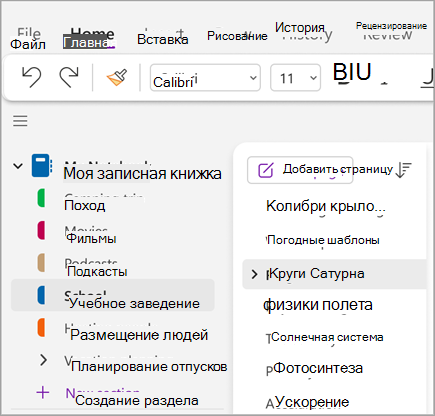Expand the Планирование отпусков section group chevron

43,360
